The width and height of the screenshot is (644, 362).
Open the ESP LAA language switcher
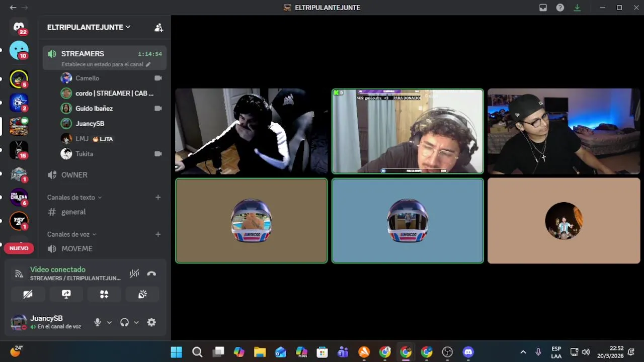pos(556,352)
